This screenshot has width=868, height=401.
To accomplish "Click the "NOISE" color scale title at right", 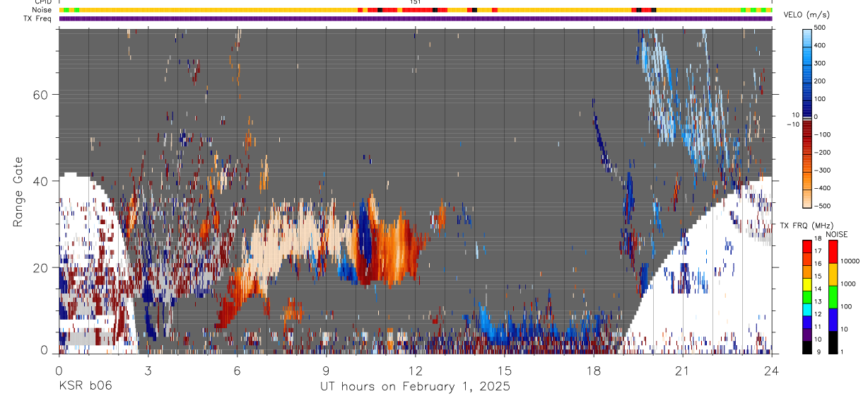I will click(836, 234).
